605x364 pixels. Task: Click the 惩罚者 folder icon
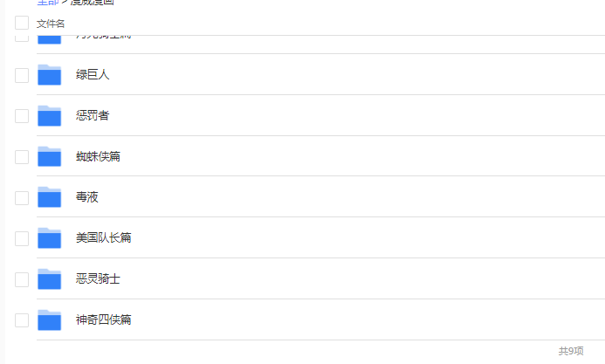click(49, 116)
